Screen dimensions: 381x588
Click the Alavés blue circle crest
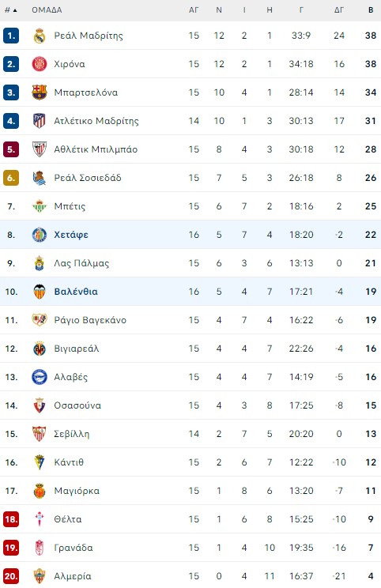40,377
